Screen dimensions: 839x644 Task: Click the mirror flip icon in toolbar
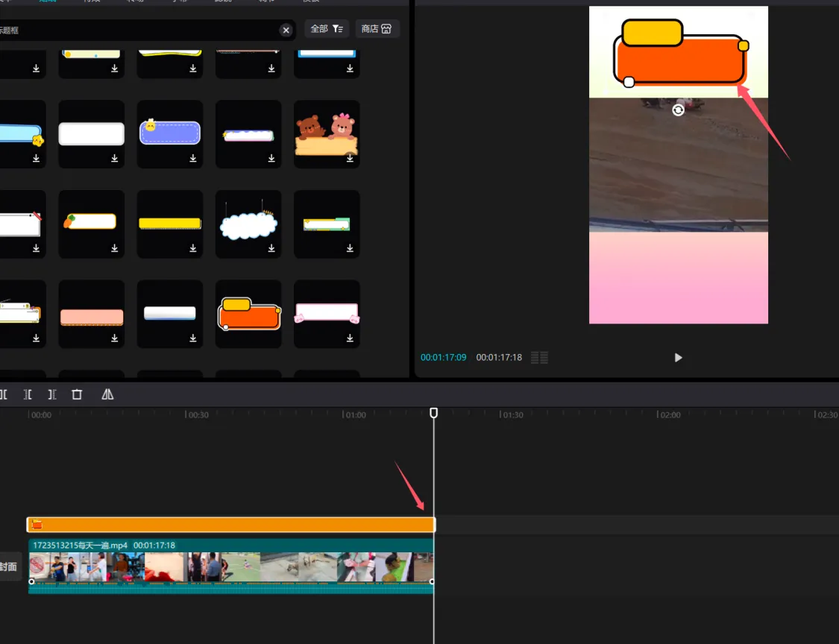point(107,394)
